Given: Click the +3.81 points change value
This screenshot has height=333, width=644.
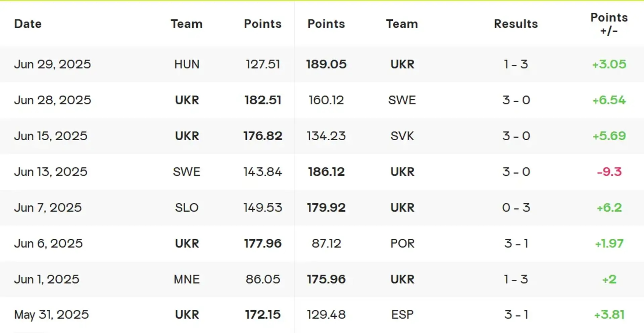Looking at the screenshot, I should pos(609,315).
